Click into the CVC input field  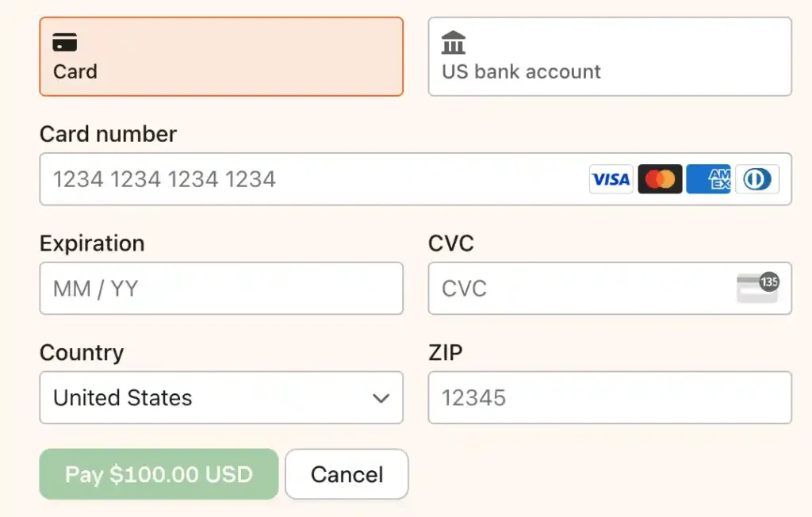pyautogui.click(x=579, y=289)
